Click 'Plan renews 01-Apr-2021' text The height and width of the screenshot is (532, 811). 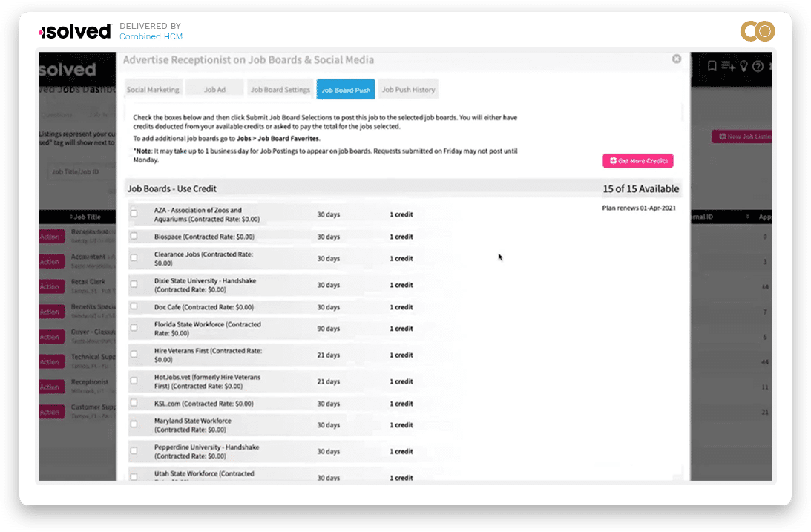[x=639, y=208]
